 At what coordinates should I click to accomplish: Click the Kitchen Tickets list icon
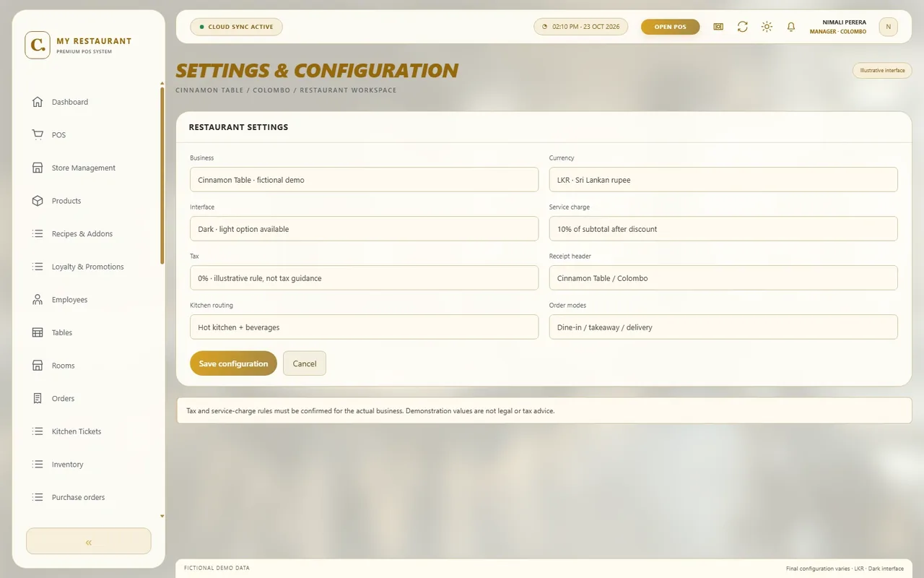pos(38,431)
